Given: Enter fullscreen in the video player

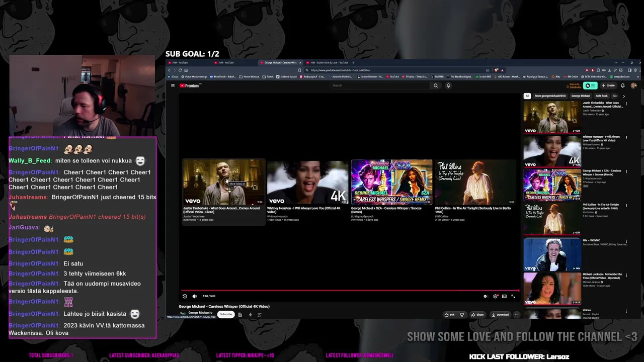Looking at the screenshot, I should (x=513, y=296).
